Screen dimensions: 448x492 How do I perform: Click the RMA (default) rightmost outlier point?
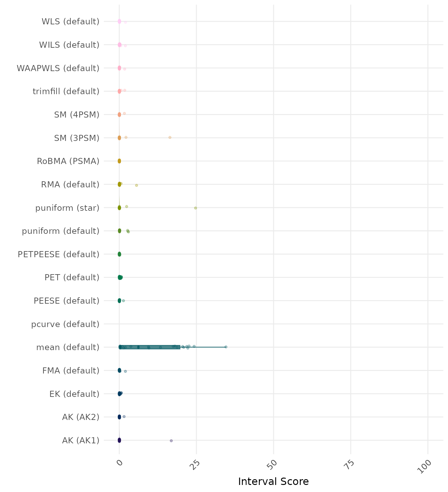click(x=137, y=185)
